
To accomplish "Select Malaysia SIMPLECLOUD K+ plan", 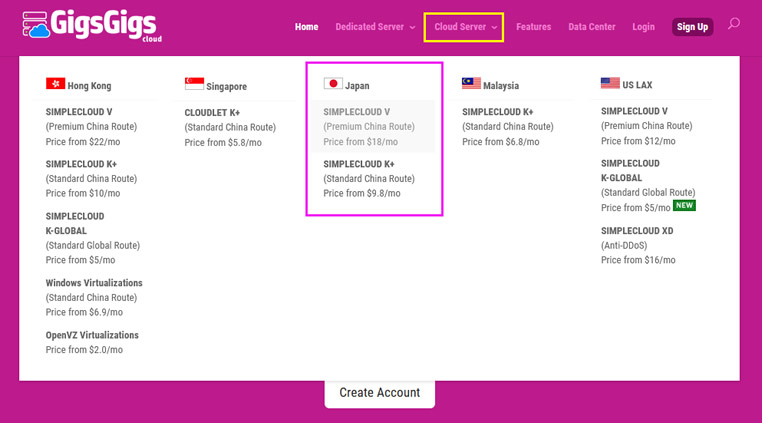I will pos(508,126).
